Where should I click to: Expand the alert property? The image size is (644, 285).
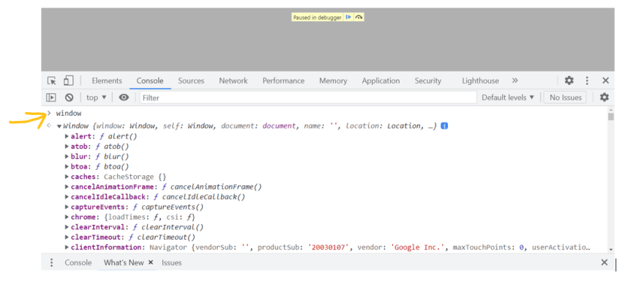tap(67, 136)
